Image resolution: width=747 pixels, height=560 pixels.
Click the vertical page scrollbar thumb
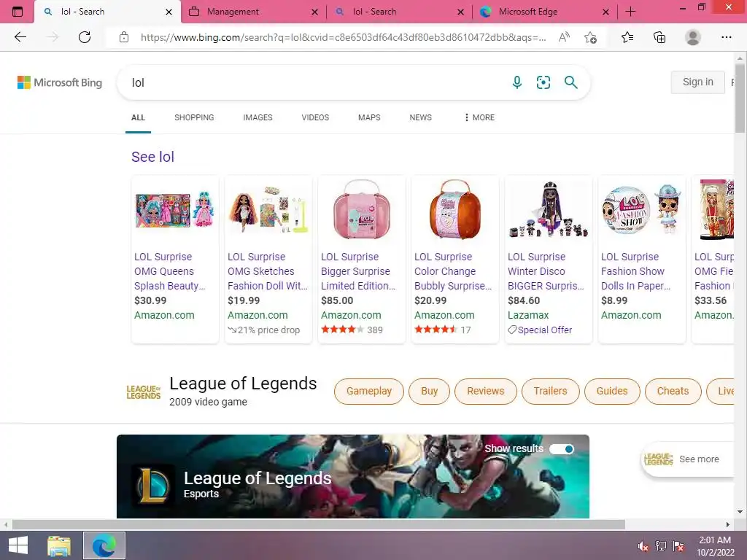tap(740, 98)
